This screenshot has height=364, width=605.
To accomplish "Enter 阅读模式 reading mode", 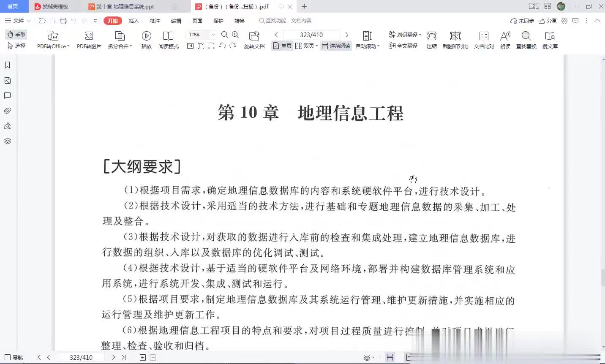I will [x=168, y=36].
